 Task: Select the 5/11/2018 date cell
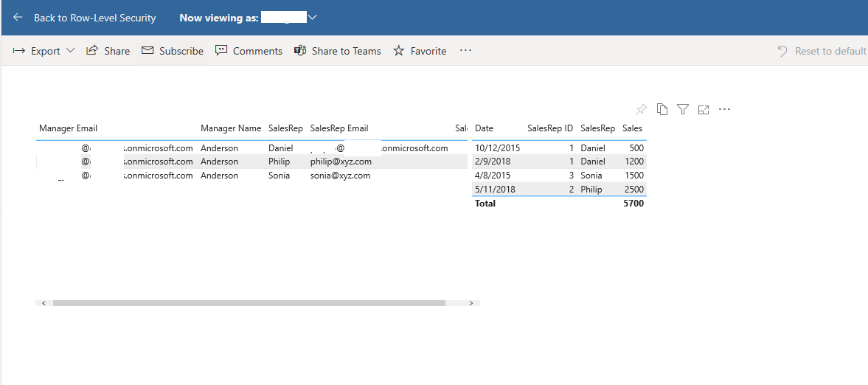point(495,190)
